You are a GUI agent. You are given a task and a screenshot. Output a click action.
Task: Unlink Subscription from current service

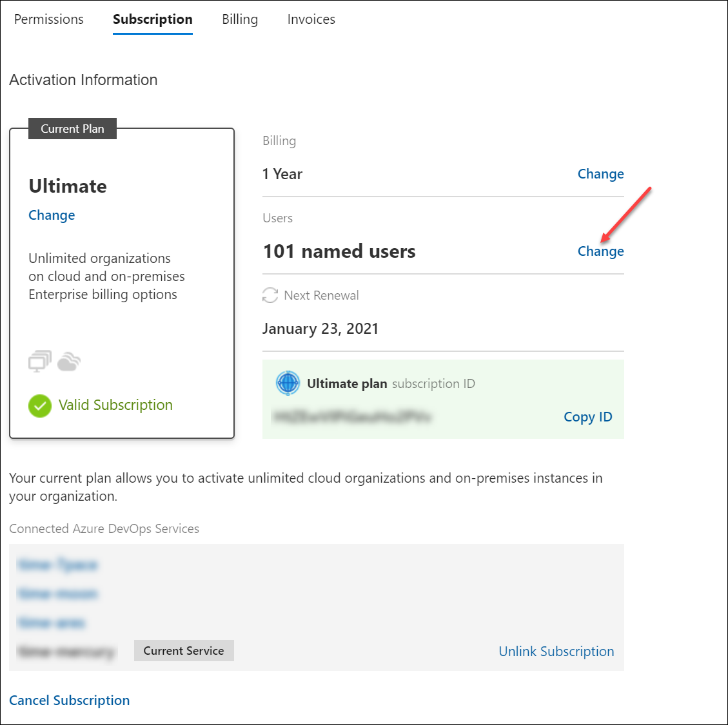click(x=556, y=651)
